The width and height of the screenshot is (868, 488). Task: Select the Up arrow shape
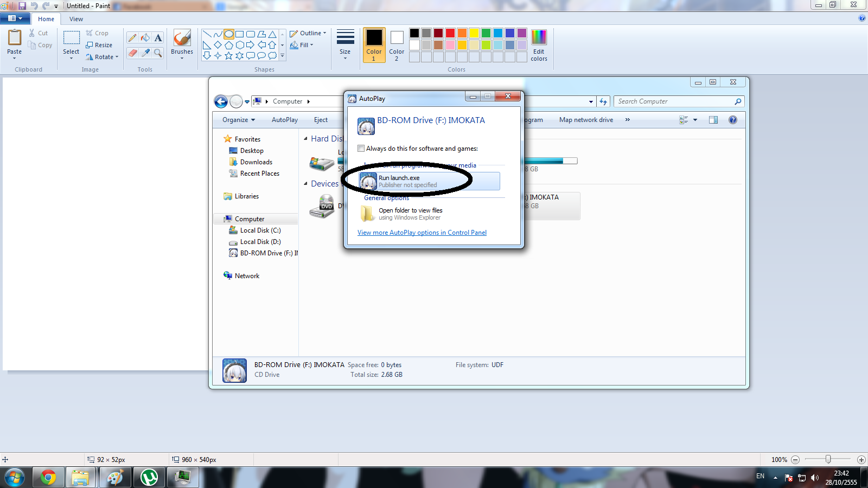point(272,45)
